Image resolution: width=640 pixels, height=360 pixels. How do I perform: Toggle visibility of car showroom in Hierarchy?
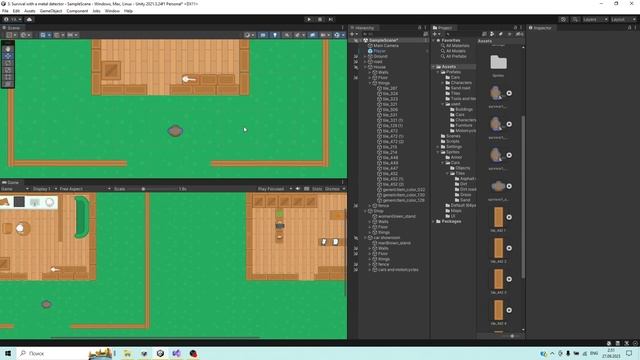(356, 238)
